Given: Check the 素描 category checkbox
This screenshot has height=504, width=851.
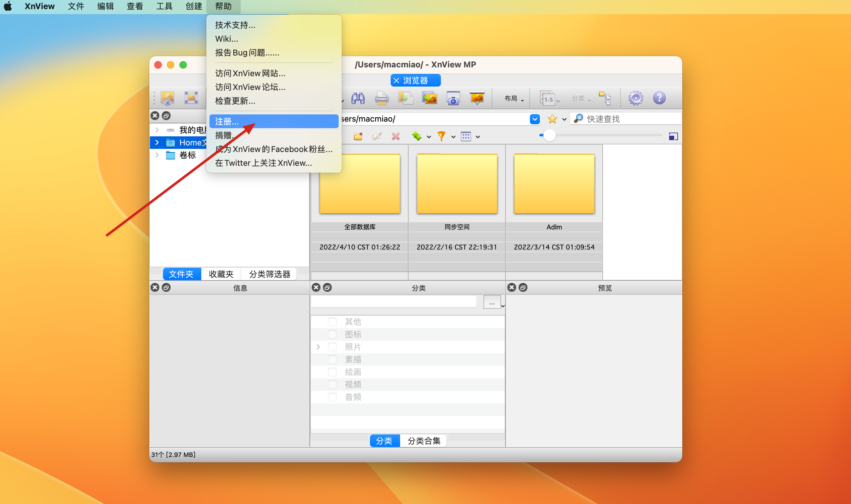Looking at the screenshot, I should pyautogui.click(x=332, y=359).
